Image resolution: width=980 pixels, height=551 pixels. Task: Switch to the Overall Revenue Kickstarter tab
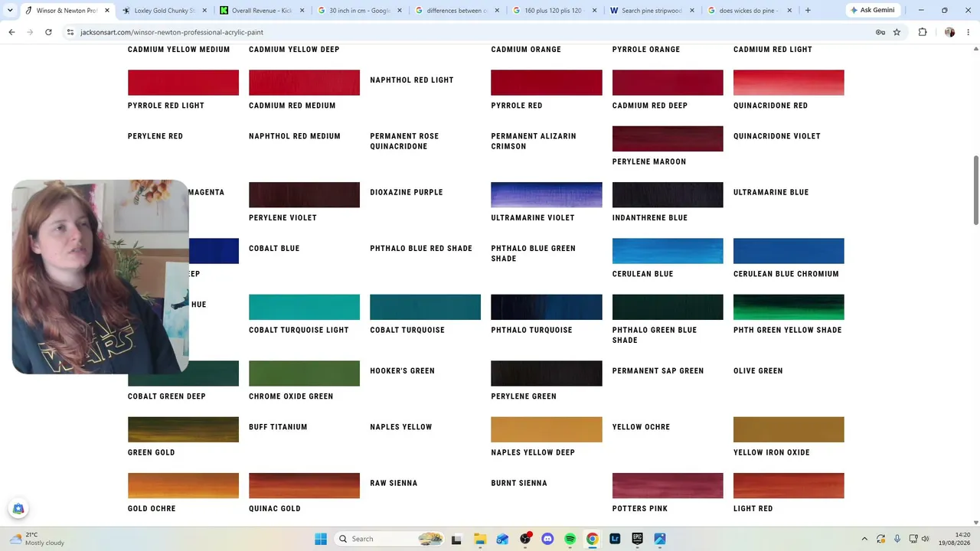pyautogui.click(x=262, y=11)
